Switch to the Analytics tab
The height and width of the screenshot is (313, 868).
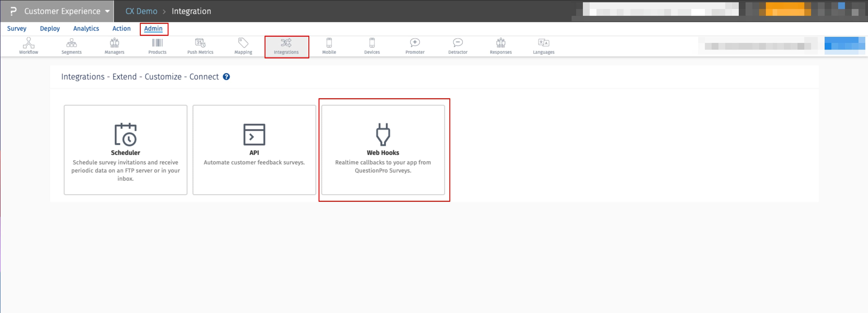[x=86, y=29]
